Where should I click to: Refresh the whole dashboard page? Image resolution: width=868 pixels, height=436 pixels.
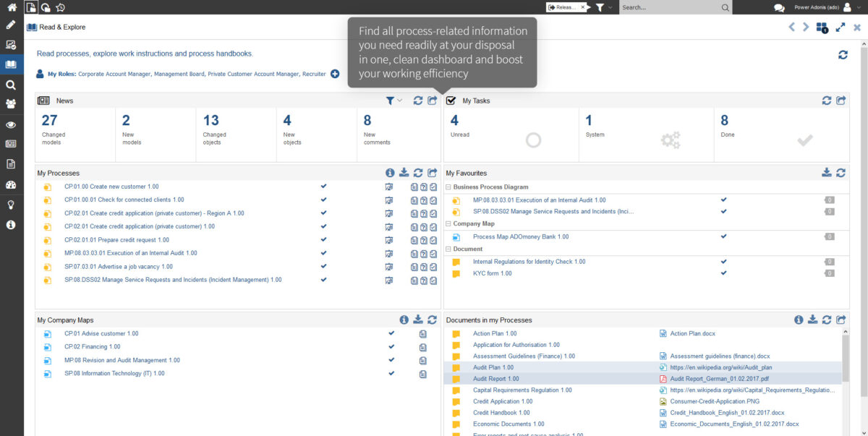(843, 55)
